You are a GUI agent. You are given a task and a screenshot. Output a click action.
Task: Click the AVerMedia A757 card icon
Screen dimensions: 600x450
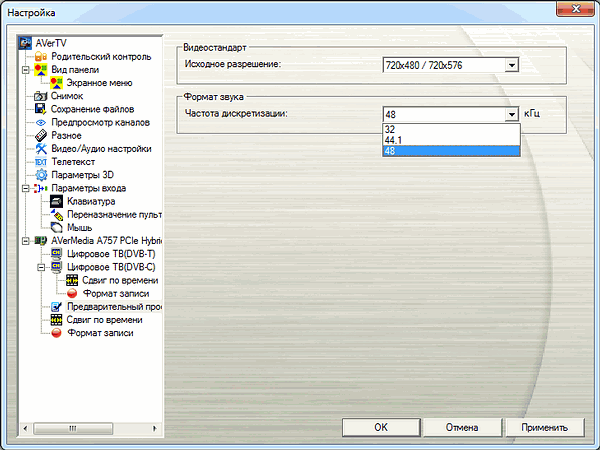(41, 241)
